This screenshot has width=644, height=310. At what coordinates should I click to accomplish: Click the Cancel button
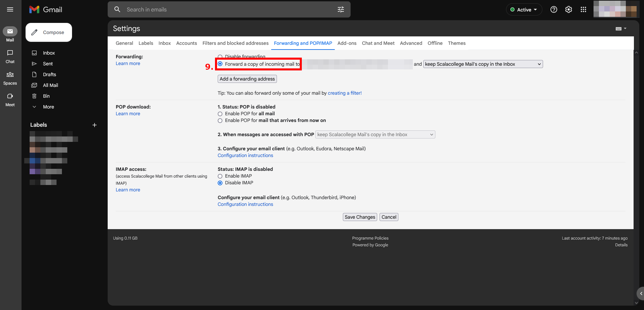coord(389,217)
